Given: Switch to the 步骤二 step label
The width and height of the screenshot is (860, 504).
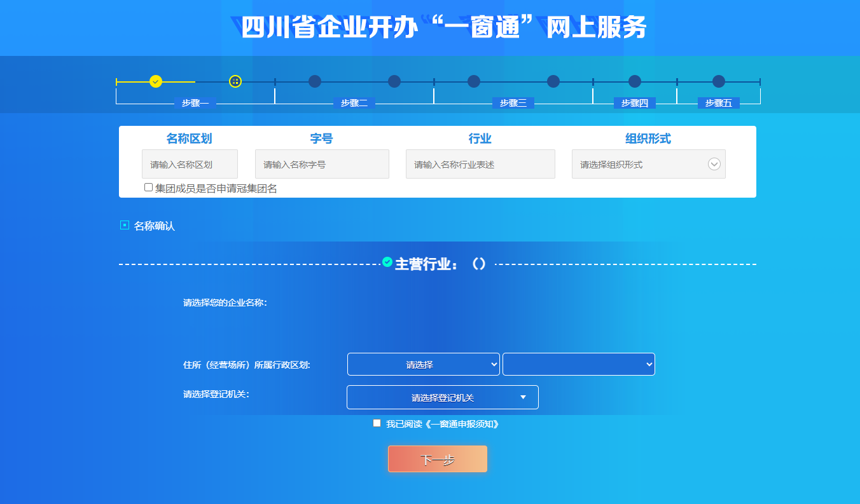Looking at the screenshot, I should pos(354,102).
